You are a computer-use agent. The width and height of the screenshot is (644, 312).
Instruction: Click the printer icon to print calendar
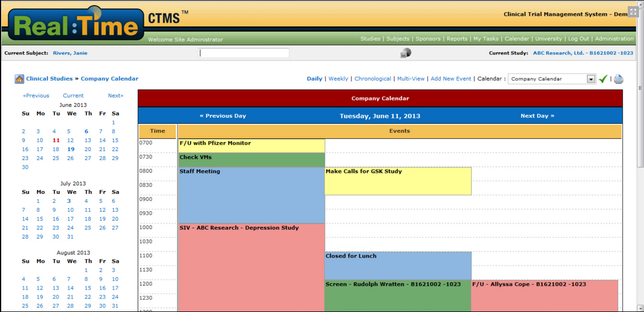point(619,80)
